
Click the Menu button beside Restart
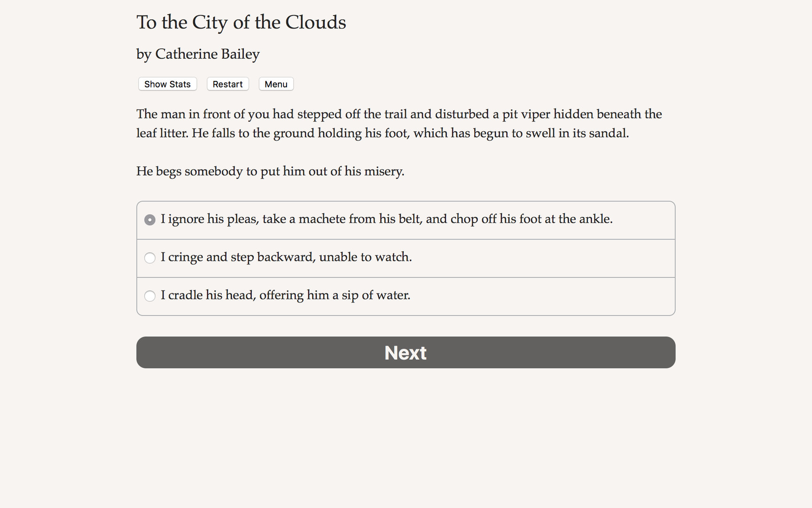tap(276, 84)
